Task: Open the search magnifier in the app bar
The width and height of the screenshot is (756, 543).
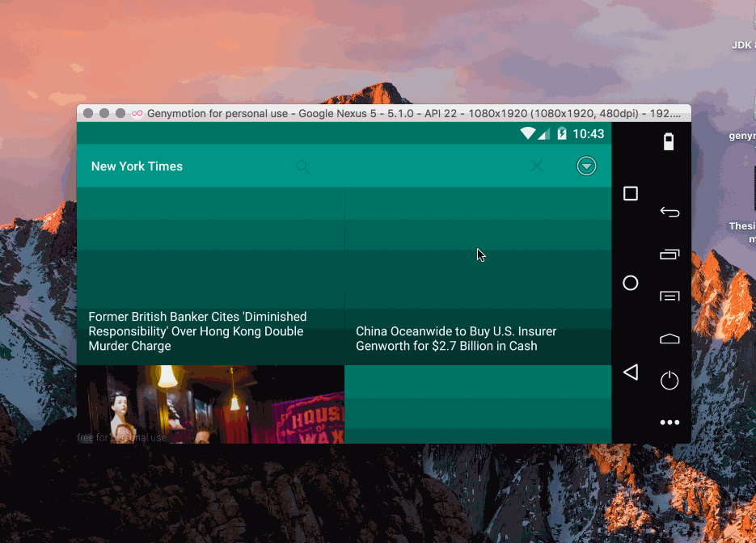Action: (x=302, y=166)
